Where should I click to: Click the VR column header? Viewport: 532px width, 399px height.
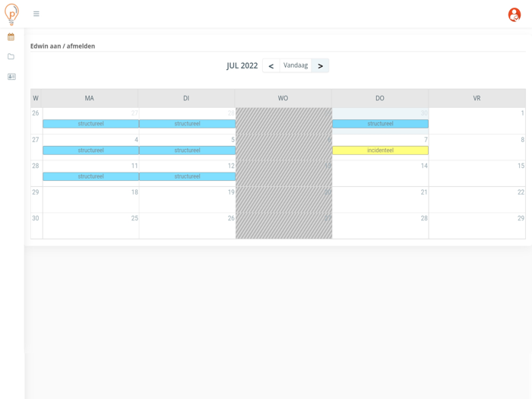click(x=477, y=98)
